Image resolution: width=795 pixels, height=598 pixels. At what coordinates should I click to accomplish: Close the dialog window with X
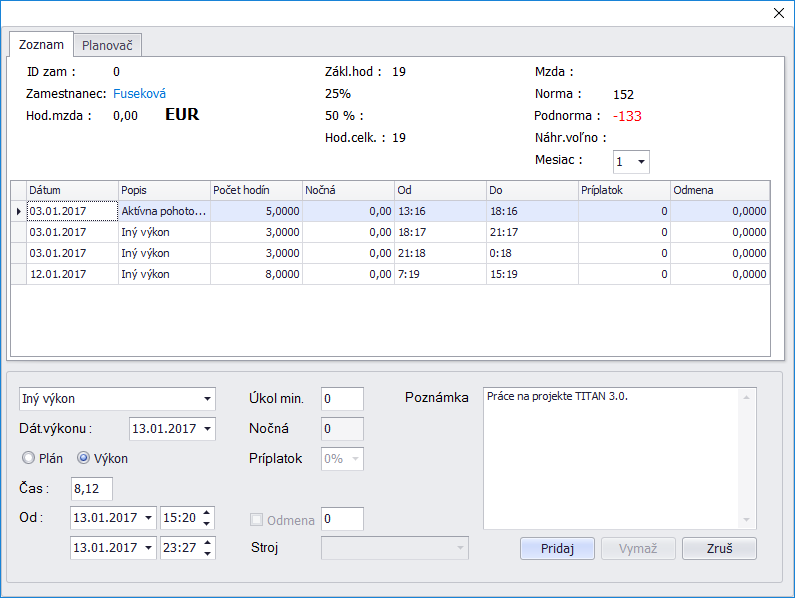point(779,12)
